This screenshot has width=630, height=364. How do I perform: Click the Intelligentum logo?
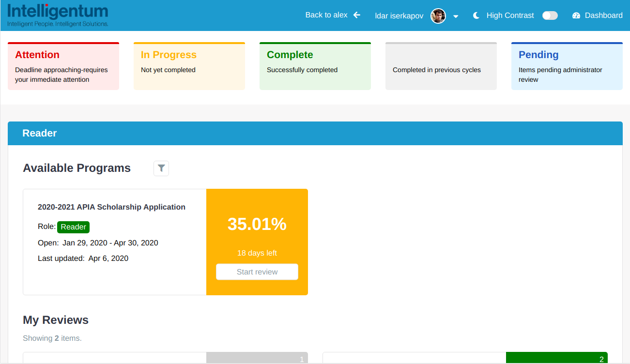click(x=58, y=15)
